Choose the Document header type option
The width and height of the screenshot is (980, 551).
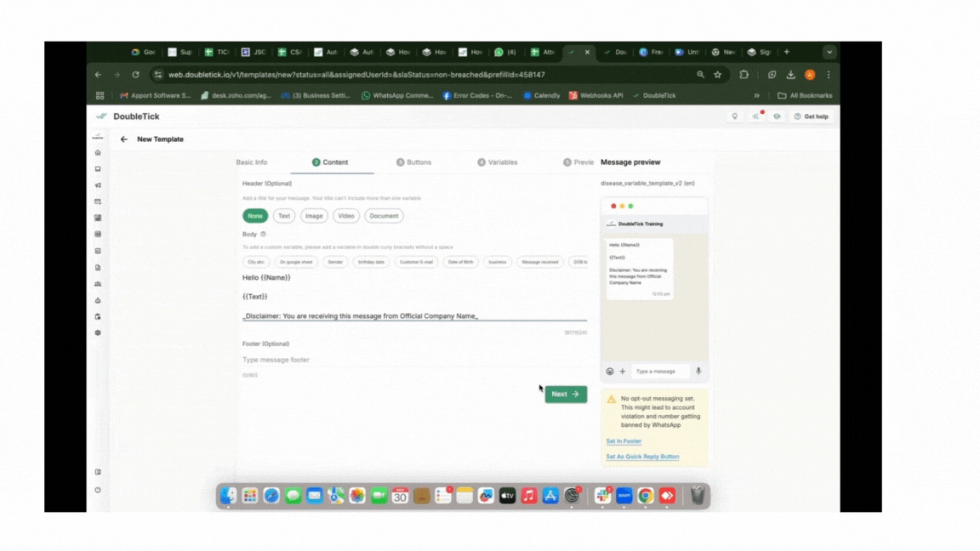click(x=384, y=216)
